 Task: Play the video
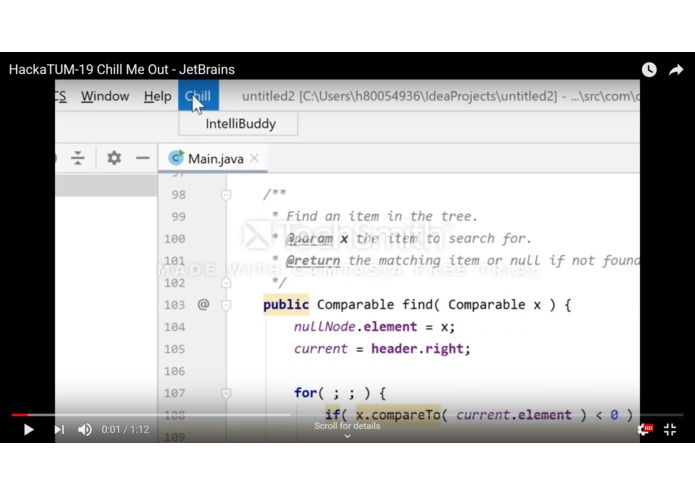(29, 429)
